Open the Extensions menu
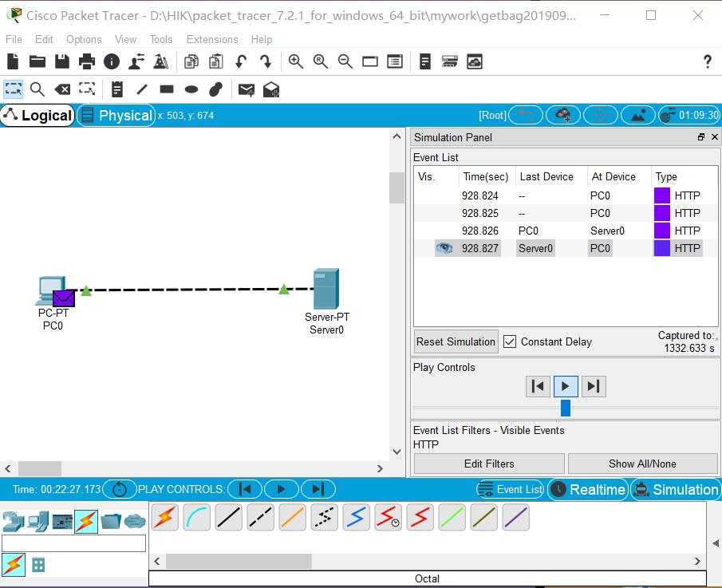Image resolution: width=722 pixels, height=588 pixels. [x=212, y=39]
